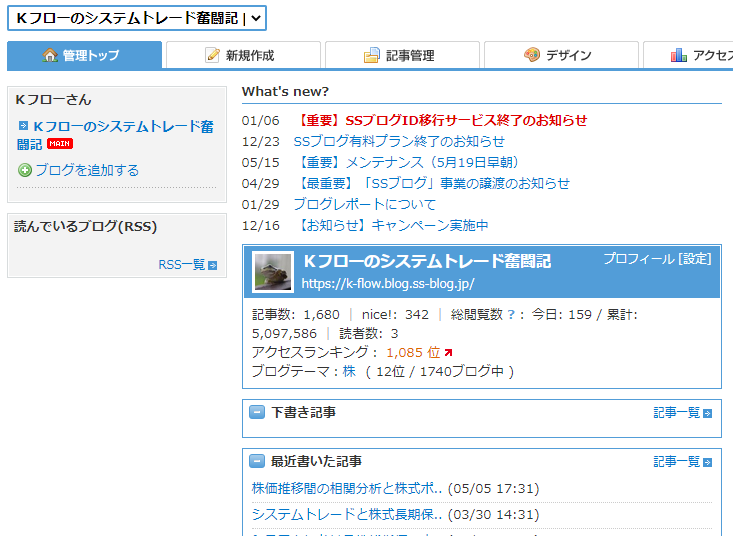The height and width of the screenshot is (536, 733).
Task: Click the folder documents icon in 記事管理
Action: click(x=372, y=55)
